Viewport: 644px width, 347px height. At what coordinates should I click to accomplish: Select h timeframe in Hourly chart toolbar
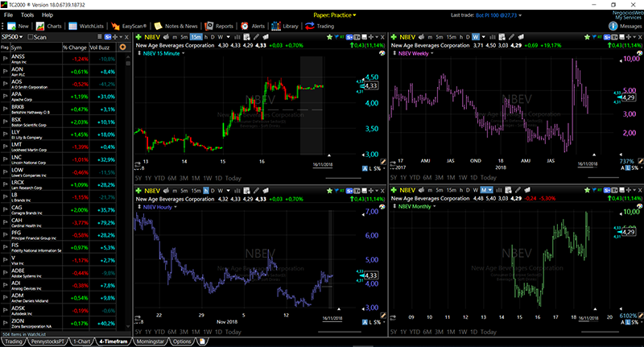[206, 191]
